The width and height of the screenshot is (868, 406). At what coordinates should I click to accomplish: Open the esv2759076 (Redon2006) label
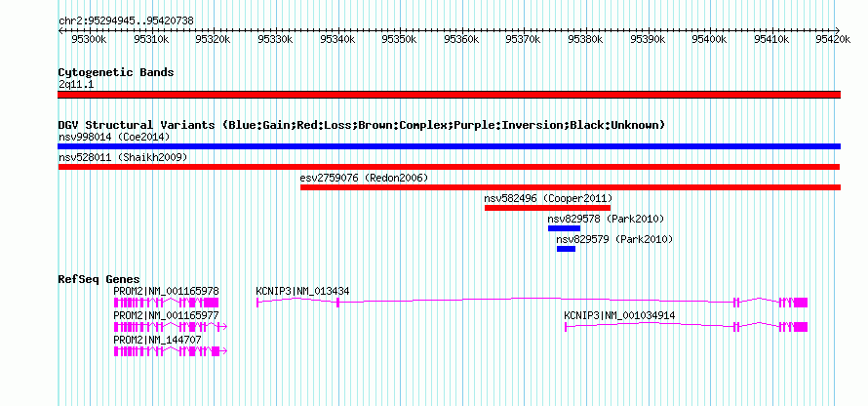(364, 178)
